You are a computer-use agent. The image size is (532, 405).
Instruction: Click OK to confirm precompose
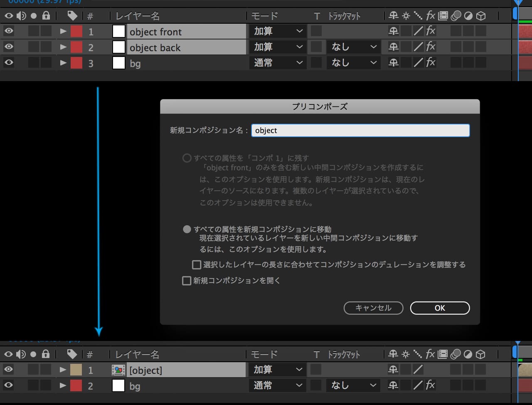(x=440, y=308)
